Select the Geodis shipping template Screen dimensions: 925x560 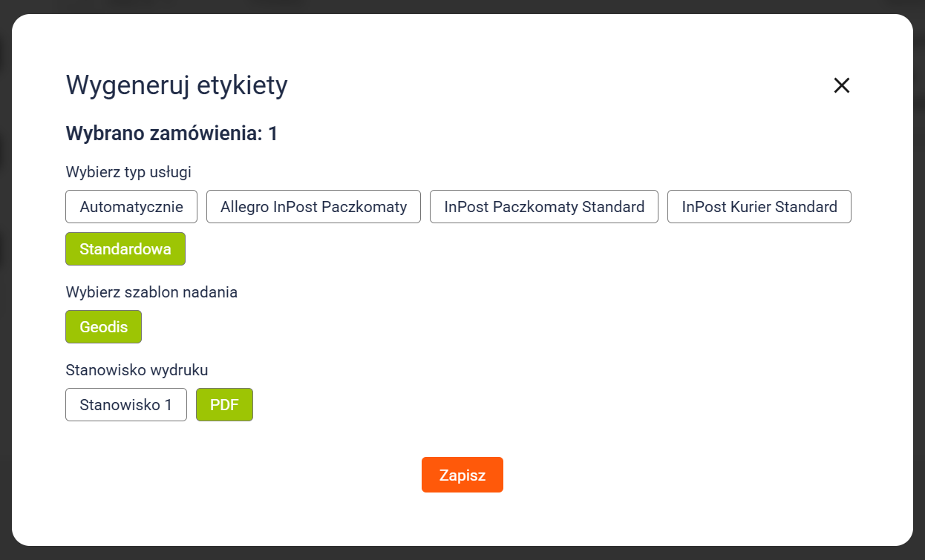click(103, 327)
